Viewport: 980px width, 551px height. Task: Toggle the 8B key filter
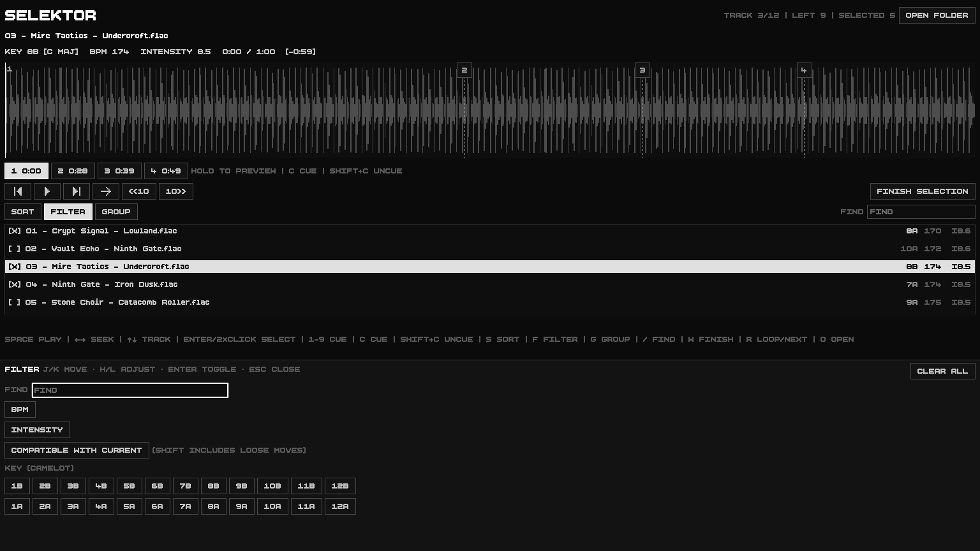[213, 486]
